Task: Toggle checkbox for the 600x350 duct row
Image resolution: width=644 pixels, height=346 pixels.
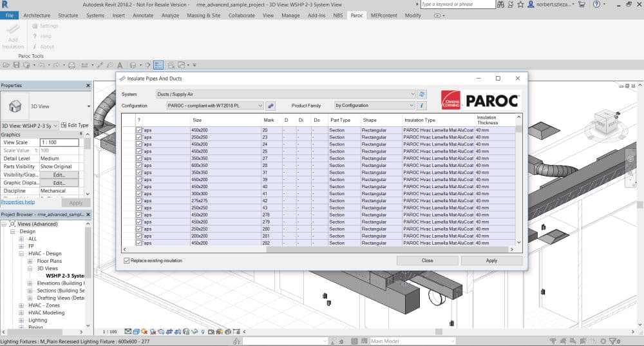Action: [x=138, y=166]
